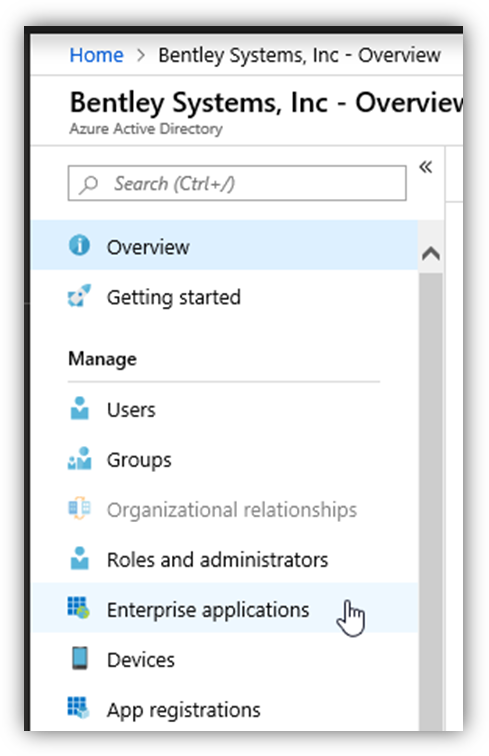Click the Search (Ctrl+/) input field

click(237, 183)
